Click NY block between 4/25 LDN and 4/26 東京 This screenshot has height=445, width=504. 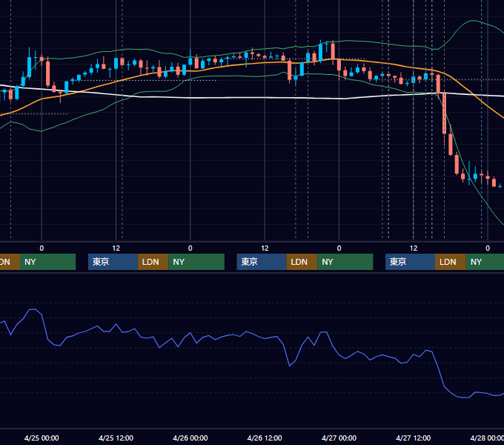pyautogui.click(x=196, y=262)
